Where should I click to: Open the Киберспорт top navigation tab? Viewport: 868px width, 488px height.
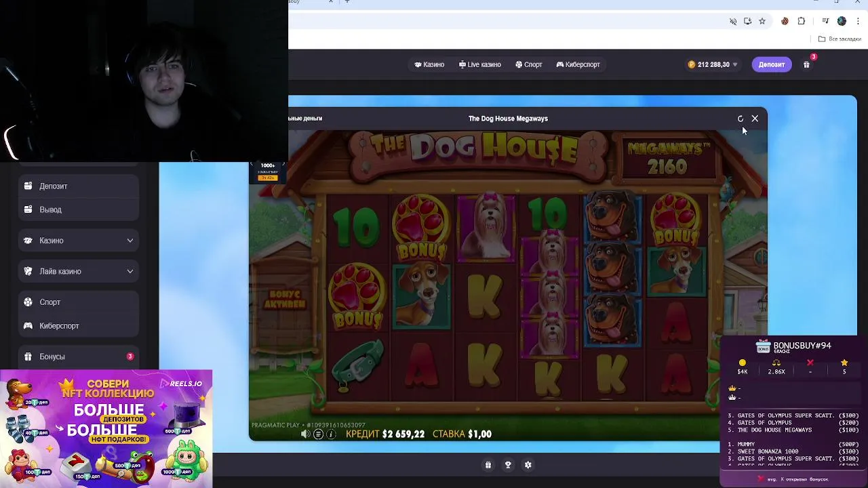[x=578, y=64]
